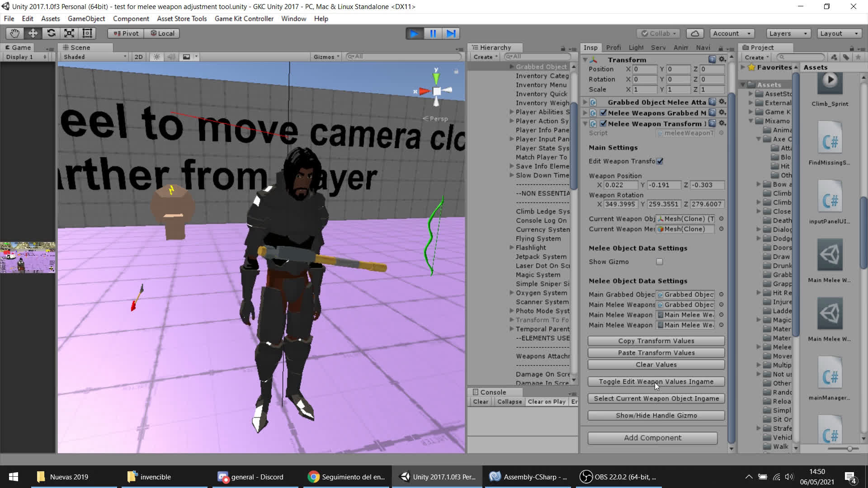Disable Melee Weapons Grabbed component checkbox
Image resolution: width=868 pixels, height=488 pixels.
[603, 113]
